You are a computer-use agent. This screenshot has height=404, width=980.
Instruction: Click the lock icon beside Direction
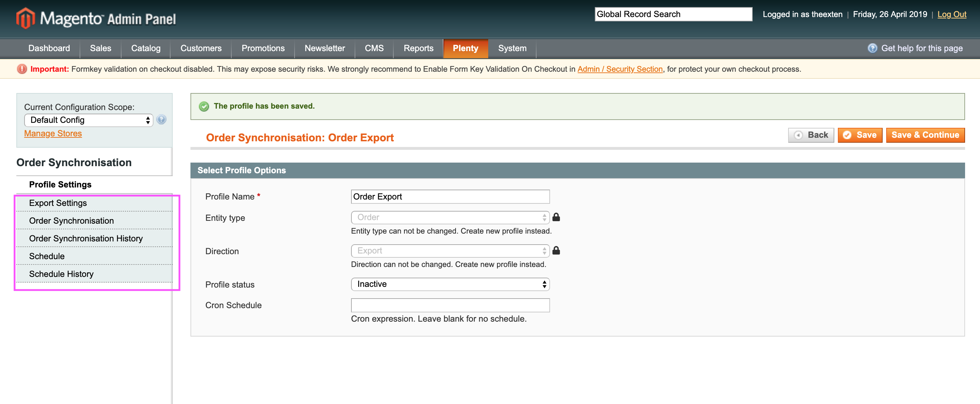(x=556, y=250)
